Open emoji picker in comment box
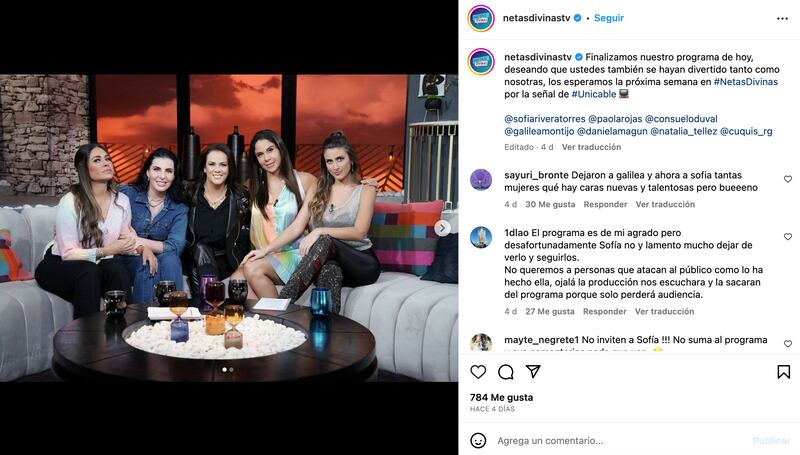This screenshot has height=455, width=800. [478, 440]
